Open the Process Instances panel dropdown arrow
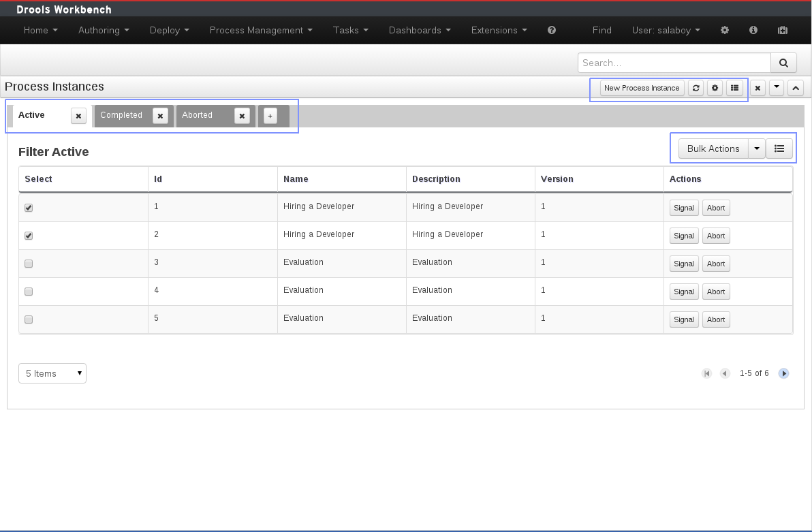 click(777, 88)
